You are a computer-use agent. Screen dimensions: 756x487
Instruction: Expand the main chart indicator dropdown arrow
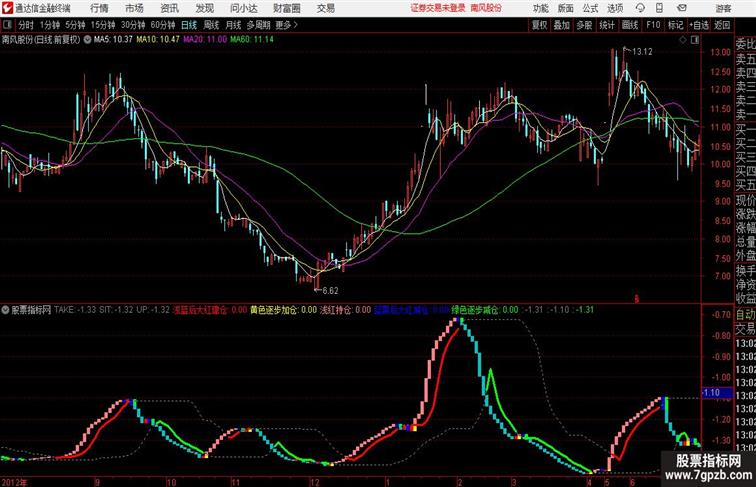87,40
